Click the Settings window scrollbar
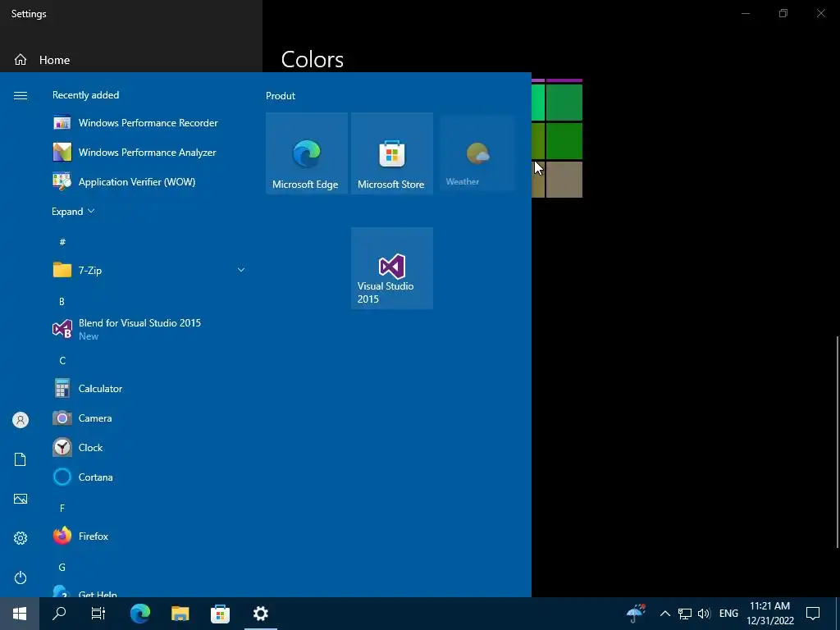This screenshot has height=630, width=840. click(837, 442)
